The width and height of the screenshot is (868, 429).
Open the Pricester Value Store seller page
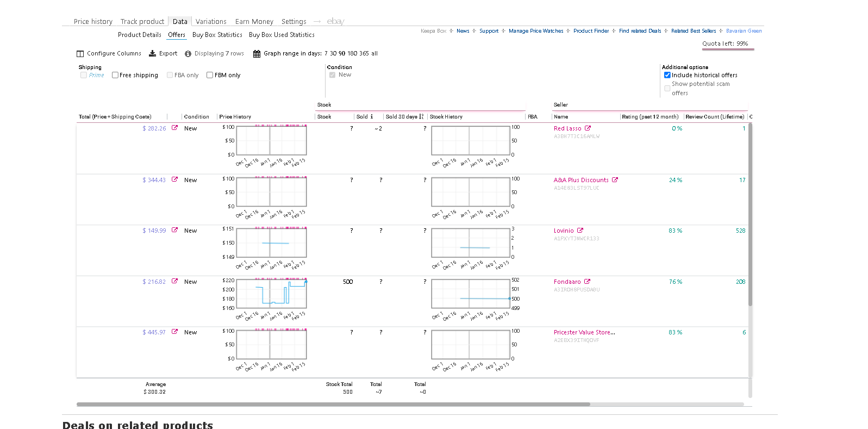(x=584, y=332)
